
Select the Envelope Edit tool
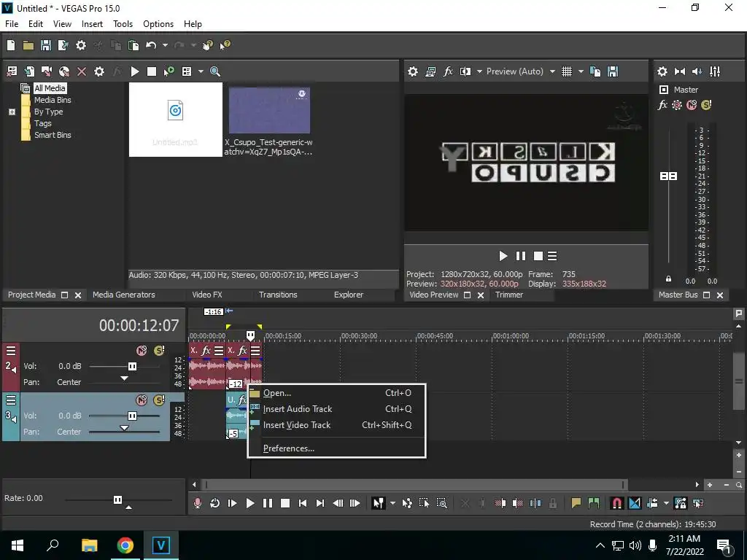click(407, 503)
